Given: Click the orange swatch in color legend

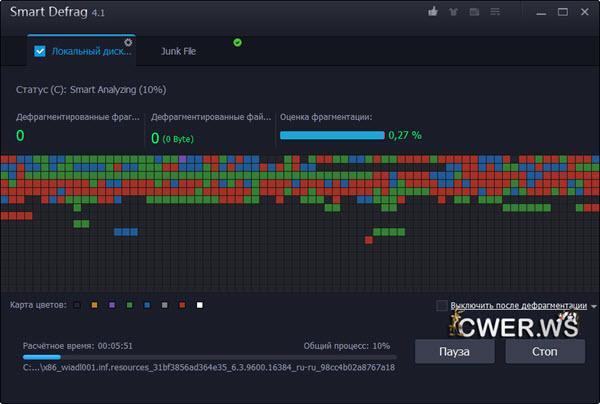Looking at the screenshot, I should pos(93,305).
